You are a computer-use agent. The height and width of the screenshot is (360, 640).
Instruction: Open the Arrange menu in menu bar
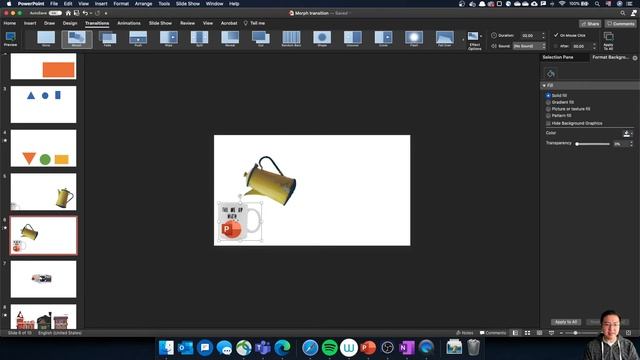[x=143, y=4]
